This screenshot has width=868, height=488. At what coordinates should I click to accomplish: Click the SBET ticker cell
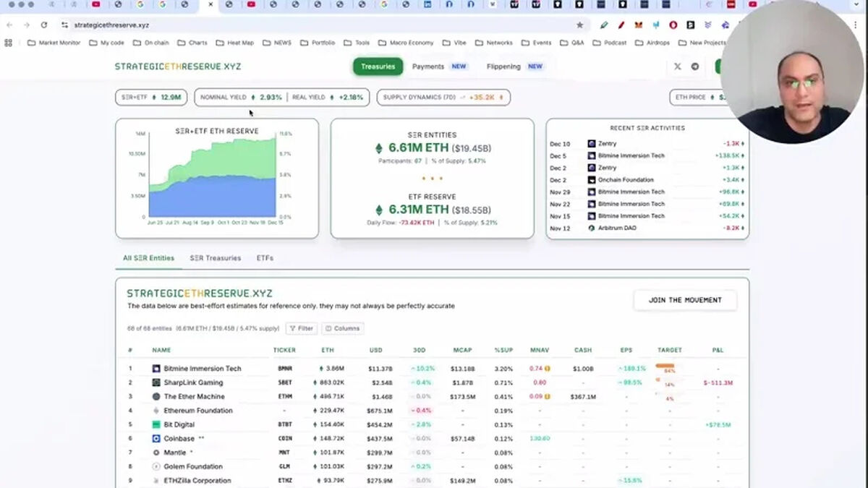(x=285, y=382)
